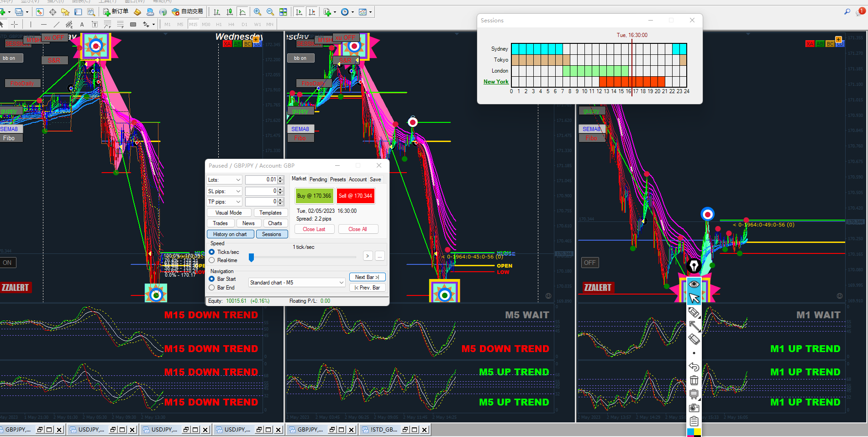868x437 pixels.
Task: Go back with the Prev. Bar button
Action: (368, 288)
